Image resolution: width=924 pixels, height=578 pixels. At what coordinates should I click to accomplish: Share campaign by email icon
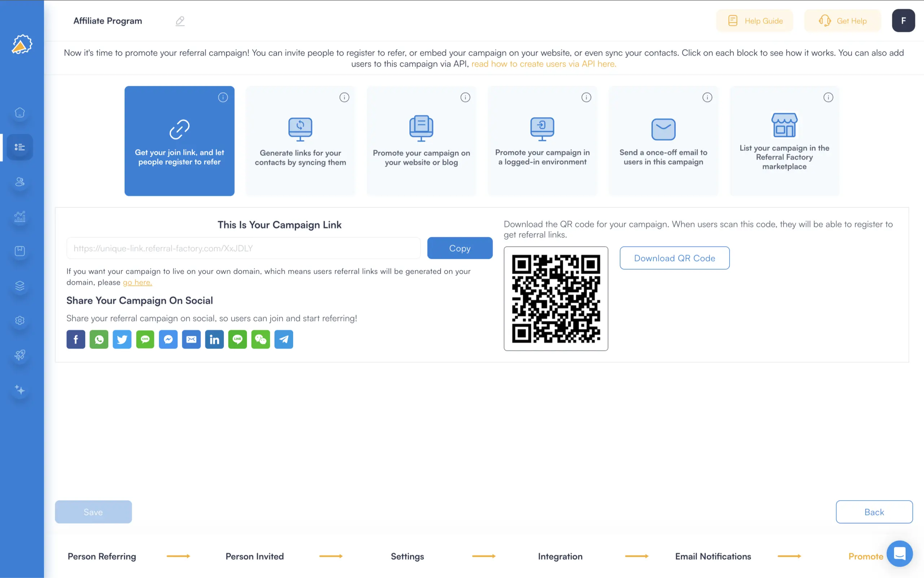[x=191, y=339]
